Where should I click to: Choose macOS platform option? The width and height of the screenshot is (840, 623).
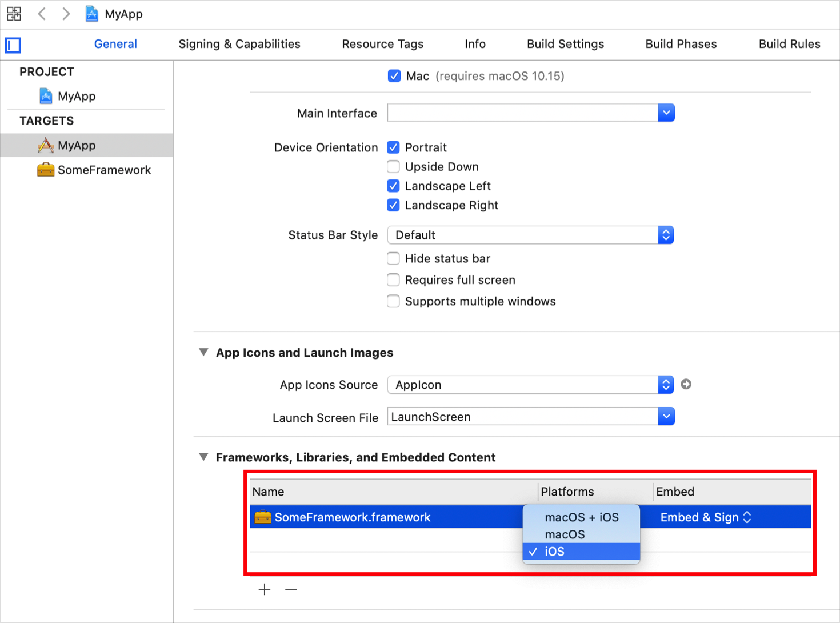coord(581,534)
